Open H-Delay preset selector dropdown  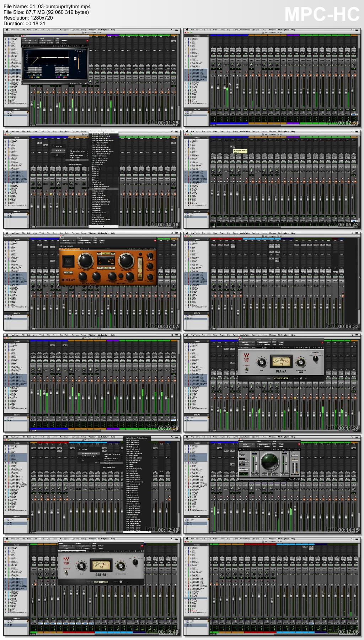[x=85, y=241]
